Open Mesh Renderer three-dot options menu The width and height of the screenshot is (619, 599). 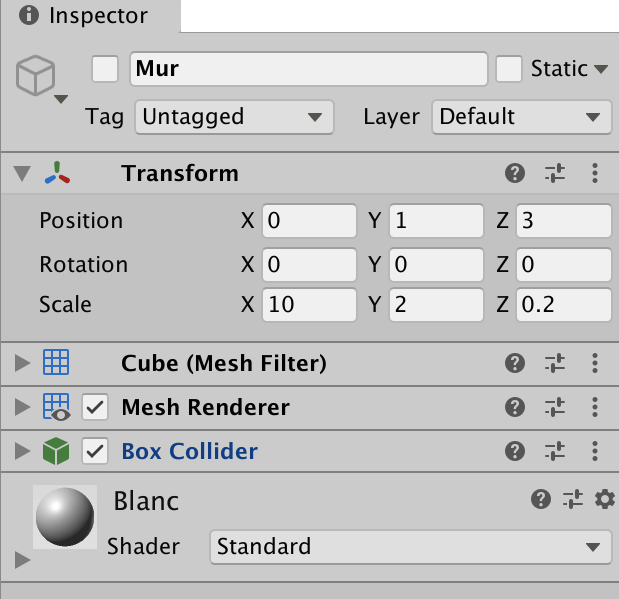pyautogui.click(x=595, y=407)
